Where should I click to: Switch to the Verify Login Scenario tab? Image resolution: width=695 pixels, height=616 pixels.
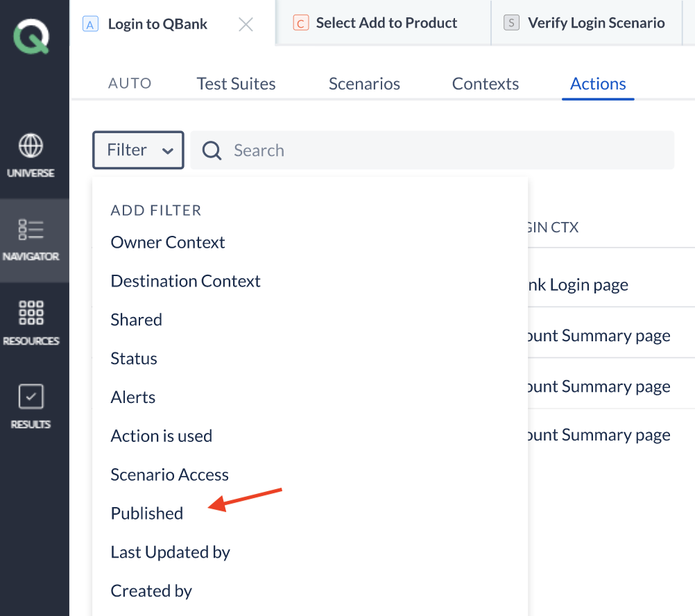[586, 23]
